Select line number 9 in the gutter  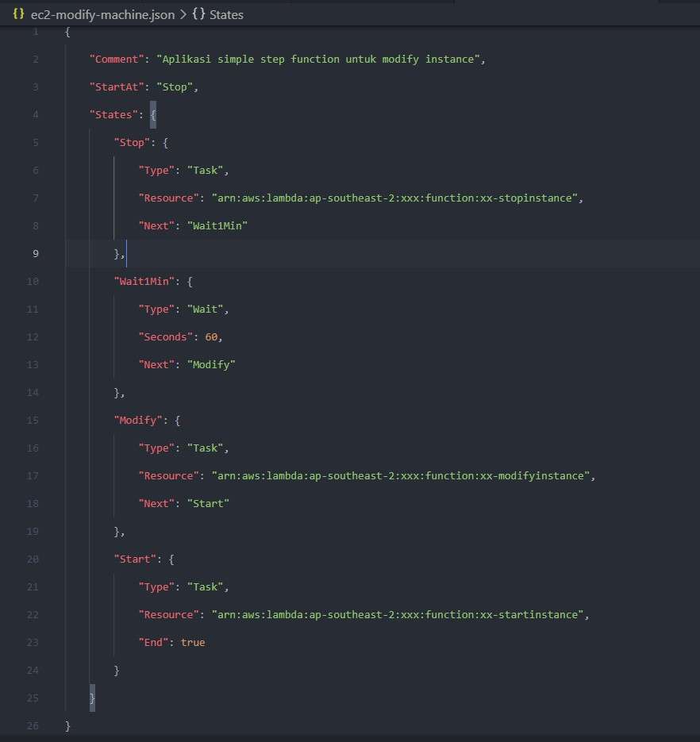[x=35, y=253]
